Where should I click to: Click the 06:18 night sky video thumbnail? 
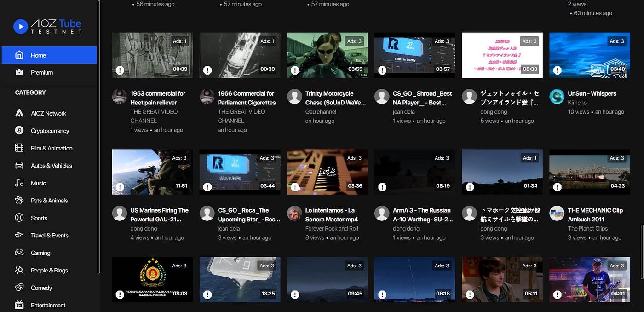pyautogui.click(x=415, y=279)
